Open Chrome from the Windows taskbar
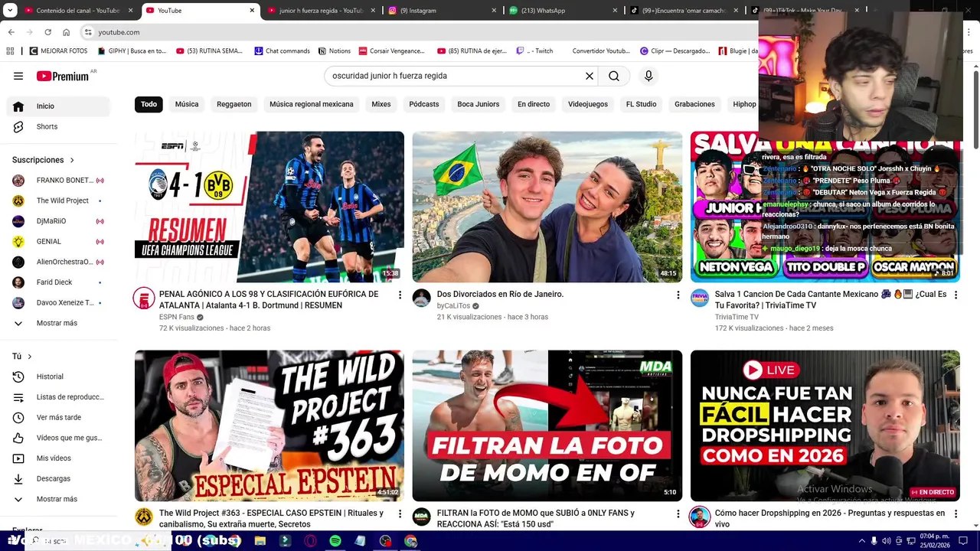 point(410,541)
